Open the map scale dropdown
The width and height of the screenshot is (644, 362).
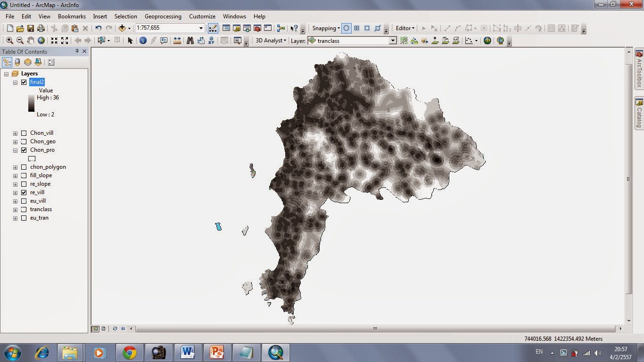point(201,28)
